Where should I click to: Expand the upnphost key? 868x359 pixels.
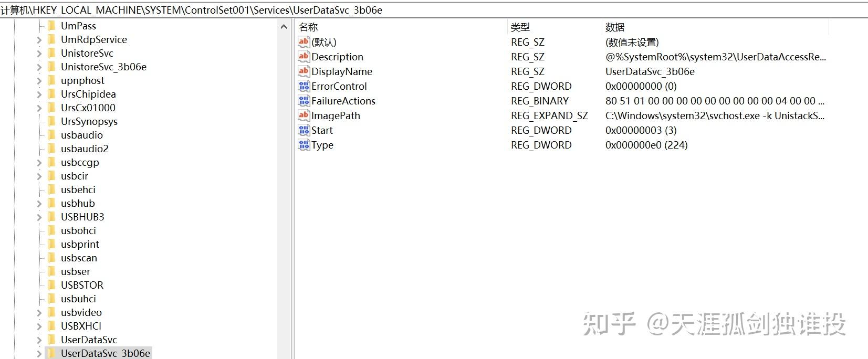coord(39,80)
